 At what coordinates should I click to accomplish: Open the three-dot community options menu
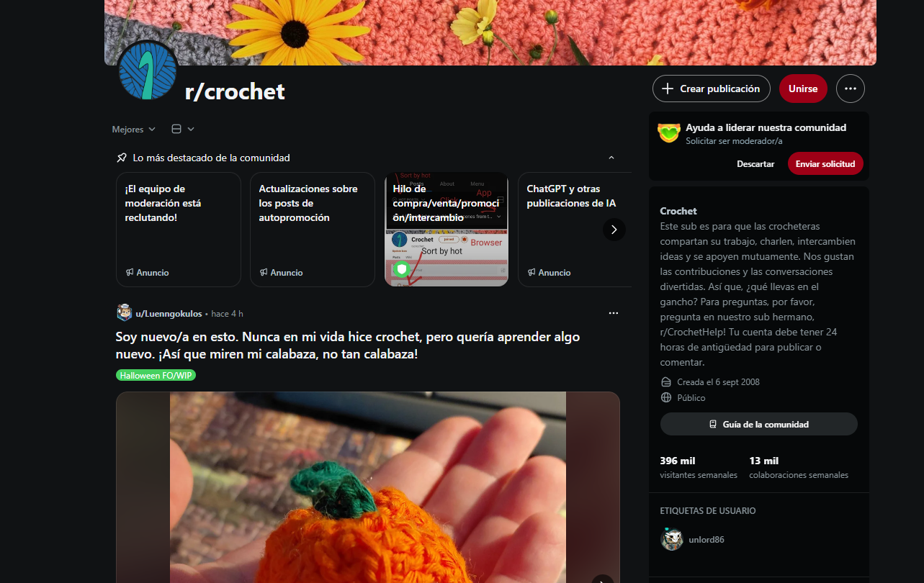point(851,89)
